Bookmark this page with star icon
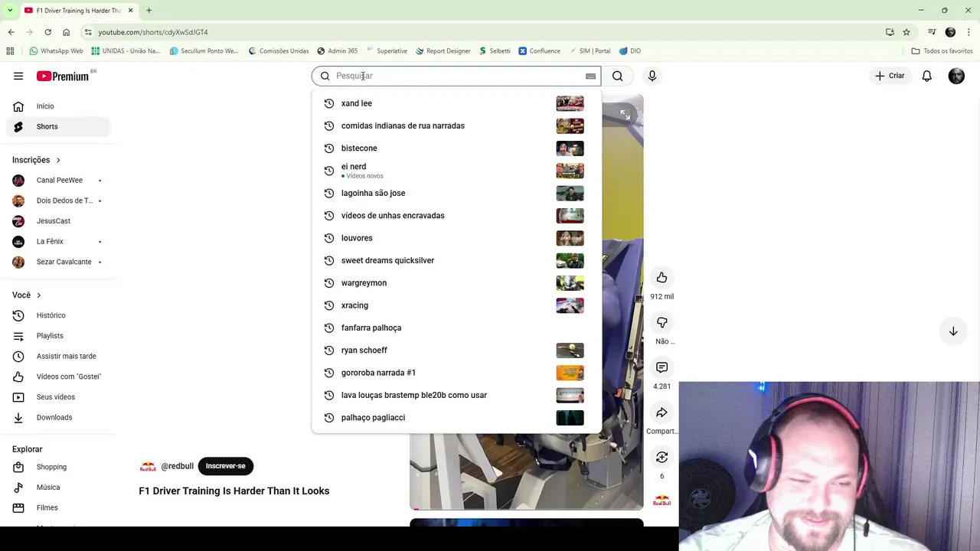The image size is (980, 551). 906,32
